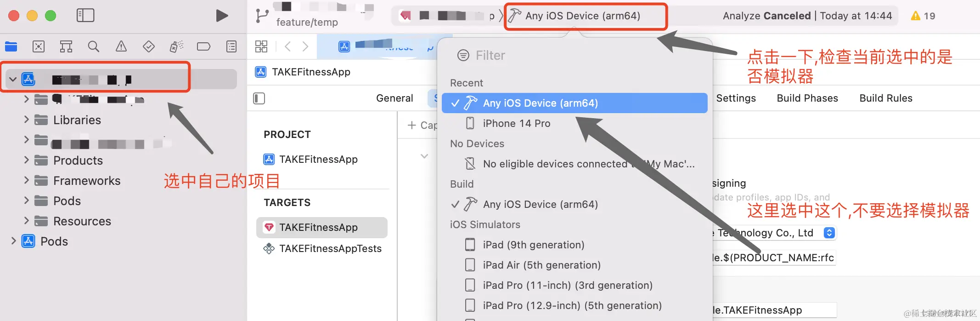The image size is (980, 321).
Task: Switch to the Build Rules tab
Action: (x=886, y=98)
